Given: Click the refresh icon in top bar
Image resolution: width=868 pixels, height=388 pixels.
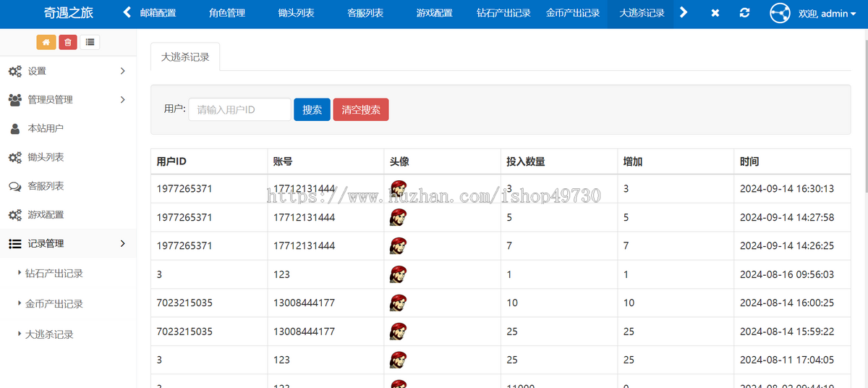Looking at the screenshot, I should (x=744, y=13).
